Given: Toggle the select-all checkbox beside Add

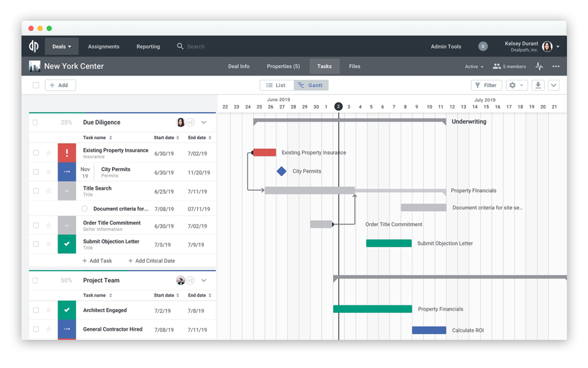Looking at the screenshot, I should click(x=36, y=85).
